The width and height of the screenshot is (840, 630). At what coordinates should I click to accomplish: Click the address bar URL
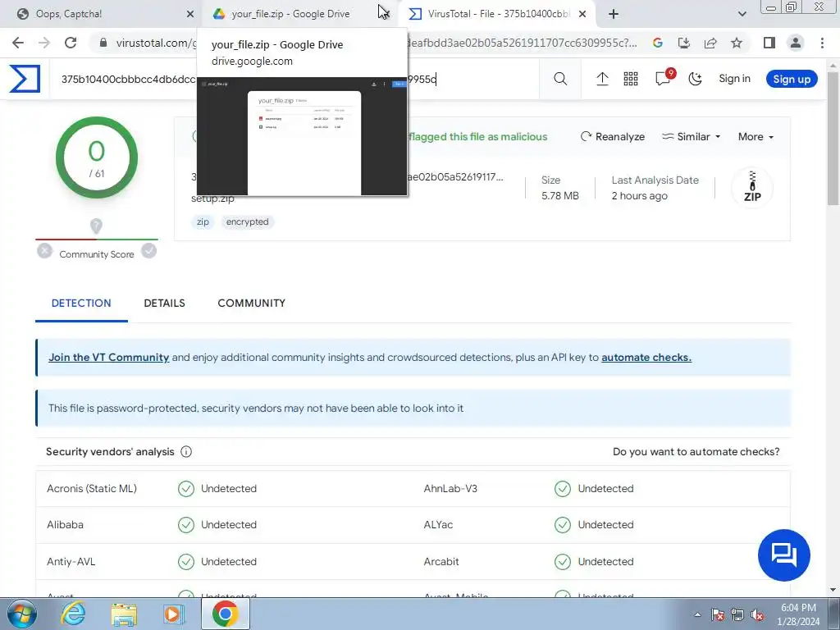(x=375, y=43)
